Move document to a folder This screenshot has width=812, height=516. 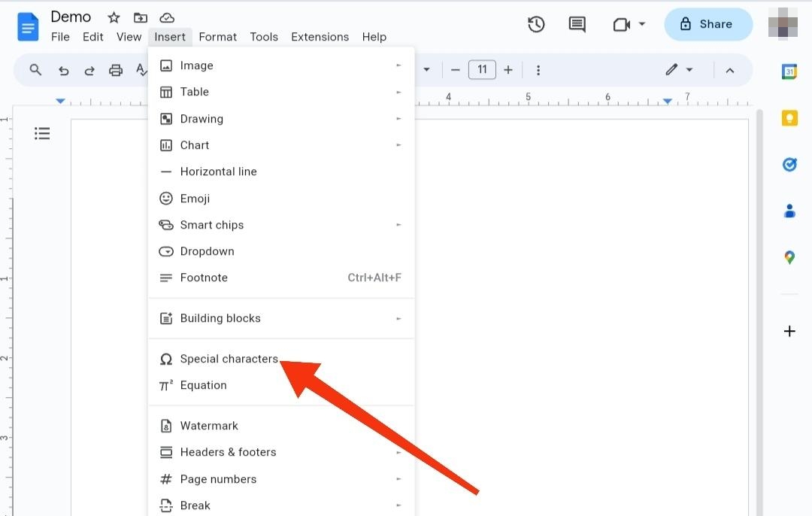click(x=141, y=17)
